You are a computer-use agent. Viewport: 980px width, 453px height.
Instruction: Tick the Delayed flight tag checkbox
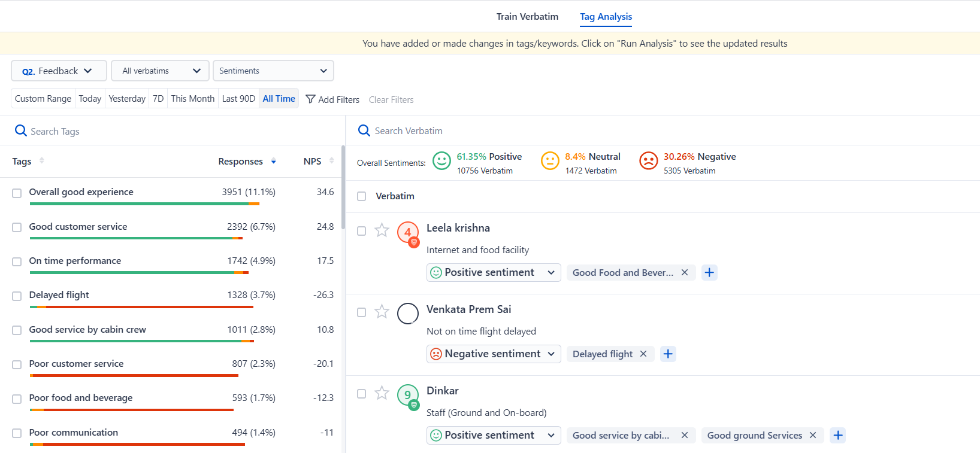pos(17,296)
